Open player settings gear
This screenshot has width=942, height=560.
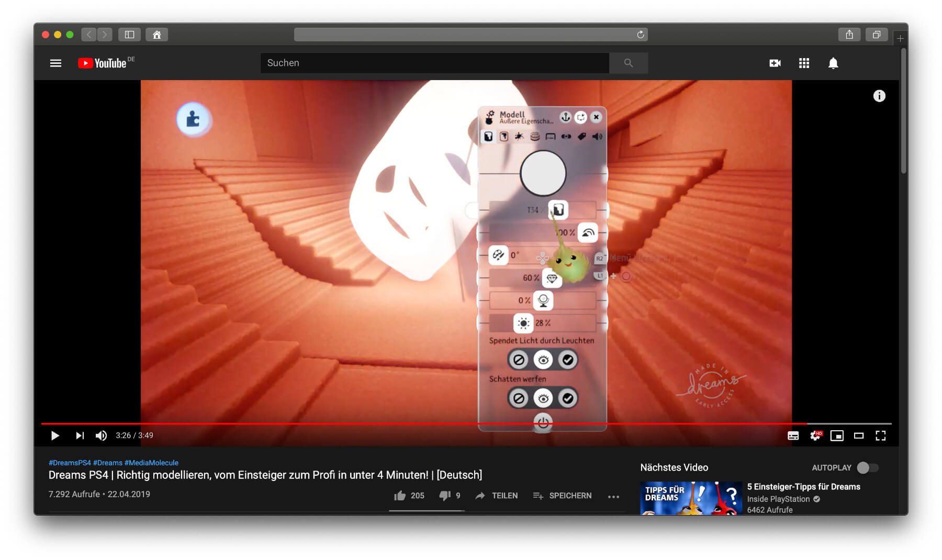click(816, 435)
